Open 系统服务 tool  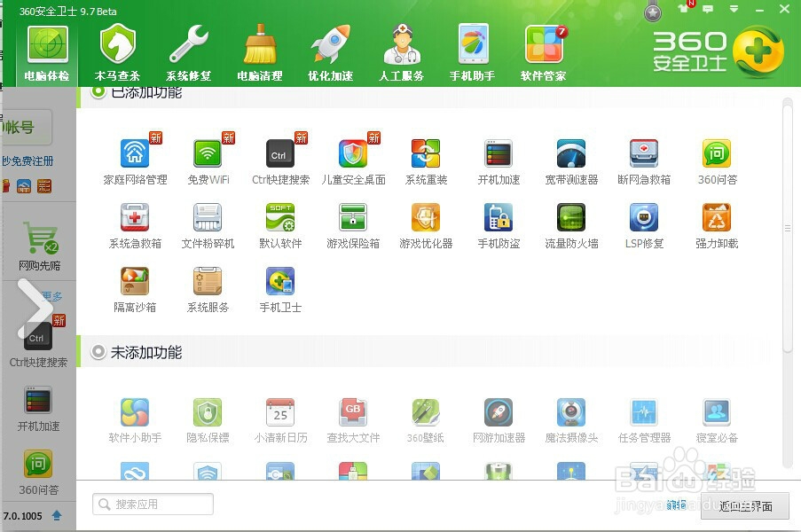coord(208,289)
